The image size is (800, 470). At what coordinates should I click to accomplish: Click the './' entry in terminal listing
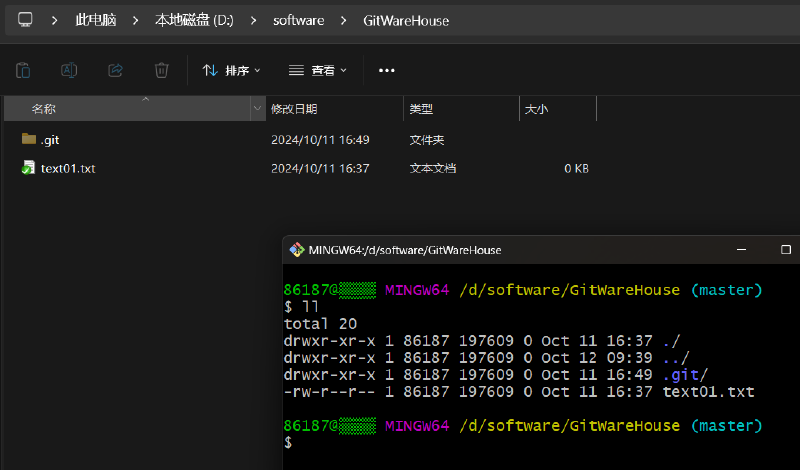(672, 341)
